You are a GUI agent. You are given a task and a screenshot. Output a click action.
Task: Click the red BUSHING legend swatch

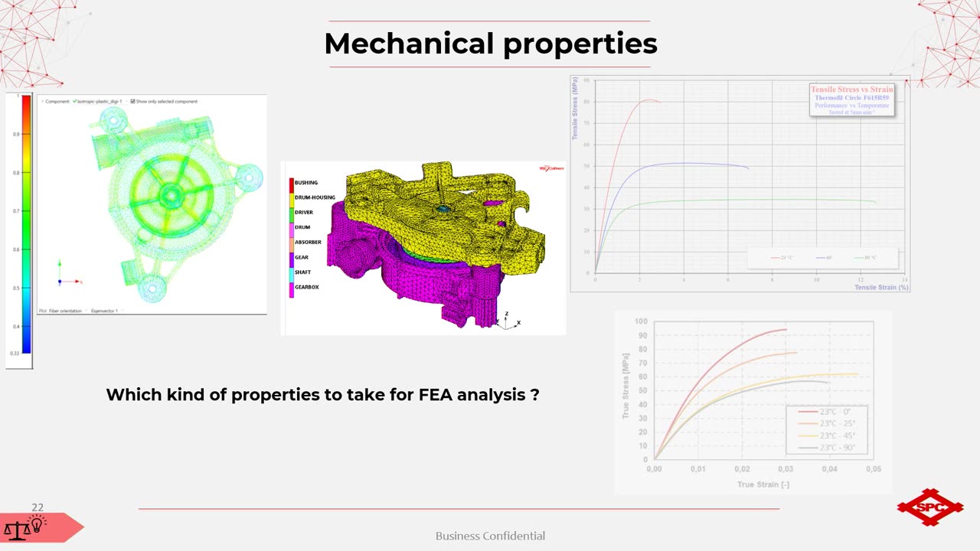coord(292,185)
